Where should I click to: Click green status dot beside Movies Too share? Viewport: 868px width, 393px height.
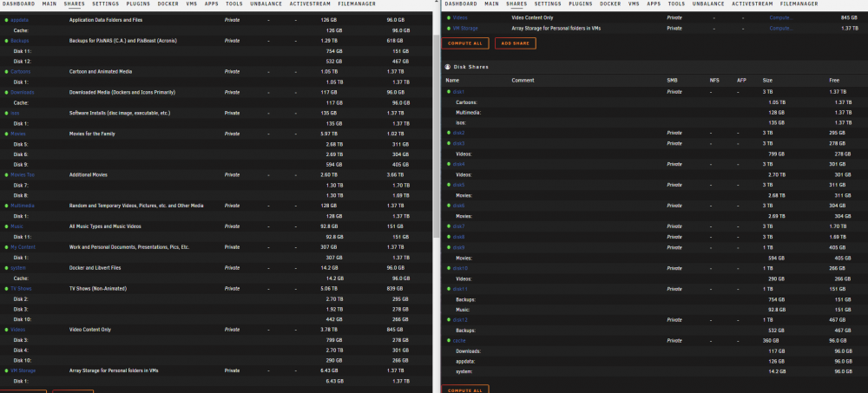coord(6,175)
